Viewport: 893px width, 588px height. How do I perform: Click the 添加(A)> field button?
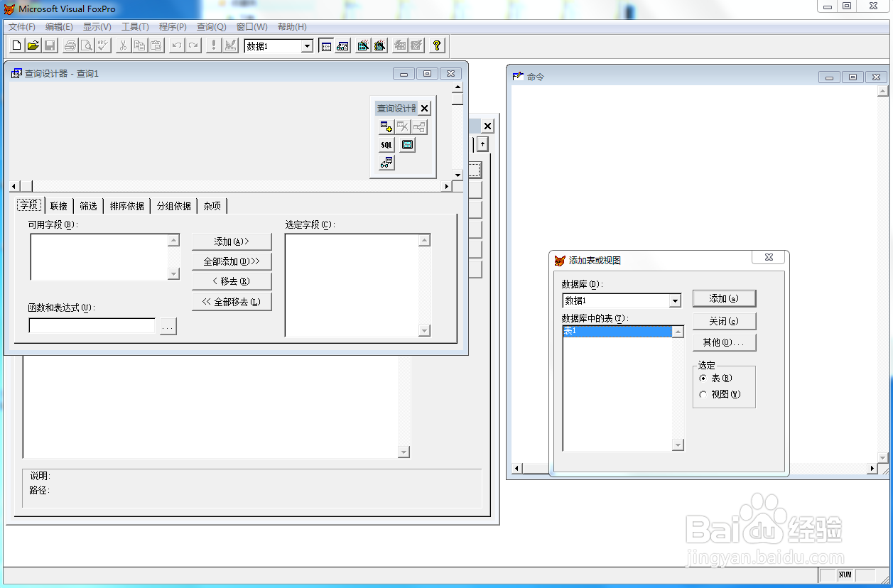click(232, 241)
